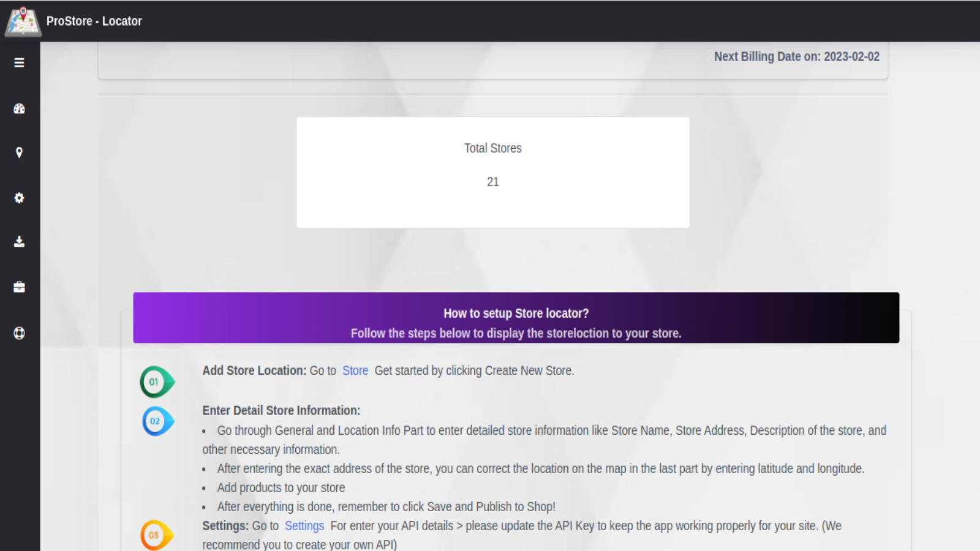Click the step 02 blue marker icon
Viewport: 980px width, 551px height.
coord(158,421)
